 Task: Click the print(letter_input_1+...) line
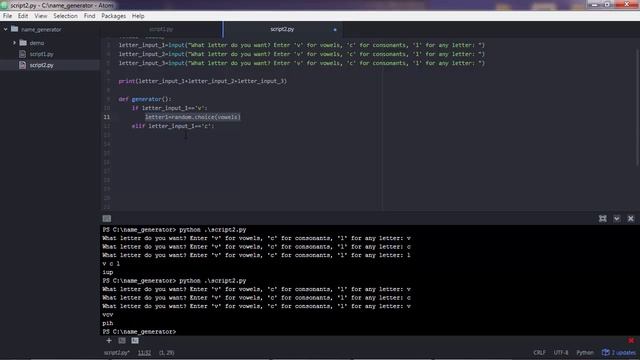[x=203, y=81]
